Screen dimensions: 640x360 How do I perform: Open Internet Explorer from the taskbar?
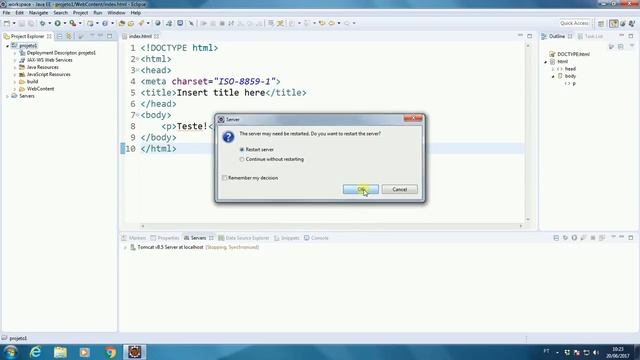click(36, 352)
